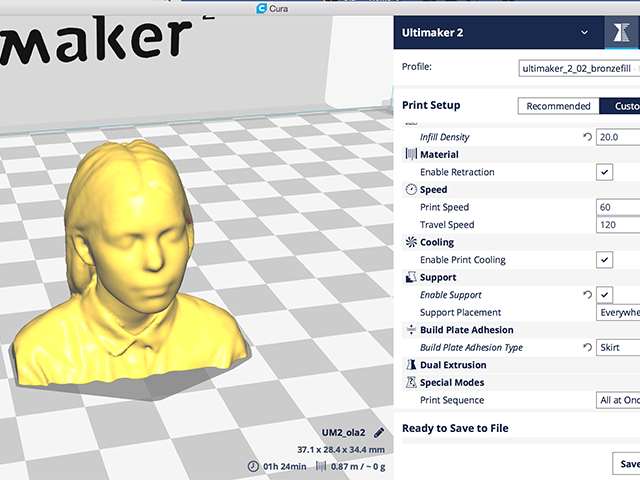Toggle the Enable Support checkbox

(604, 295)
